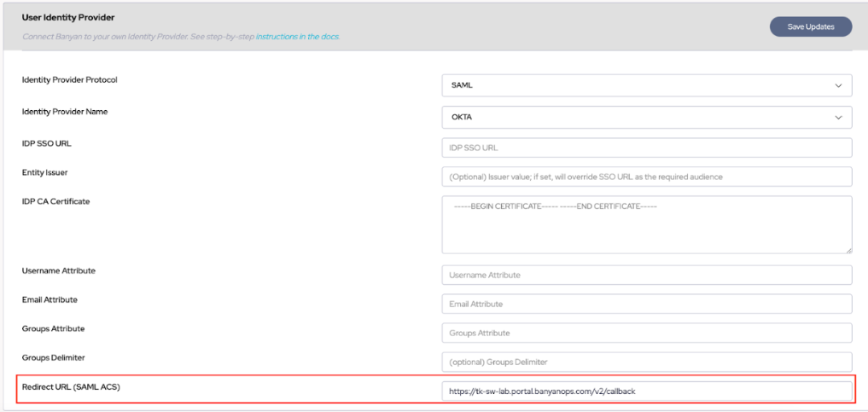868x412 pixels.
Task: Click the Save Updates button
Action: pyautogui.click(x=810, y=26)
